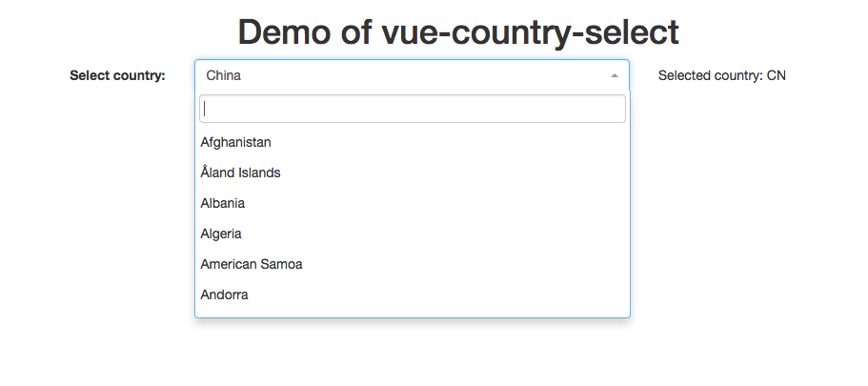Click the 'CN' country code readout
Viewport: 868px width, 386px height.
click(777, 75)
